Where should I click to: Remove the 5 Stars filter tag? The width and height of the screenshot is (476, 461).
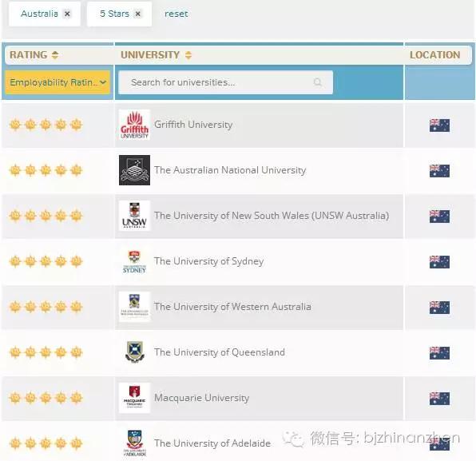coord(137,14)
